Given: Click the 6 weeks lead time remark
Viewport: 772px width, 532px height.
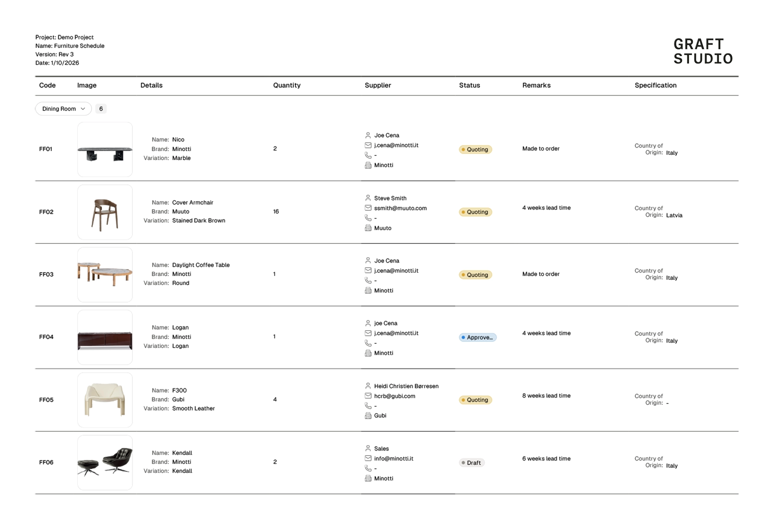Looking at the screenshot, I should click(x=546, y=459).
